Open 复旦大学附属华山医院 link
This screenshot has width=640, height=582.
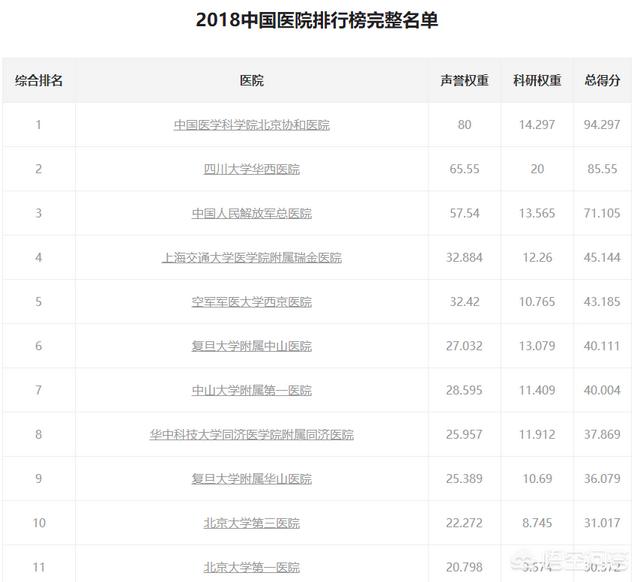point(252,479)
